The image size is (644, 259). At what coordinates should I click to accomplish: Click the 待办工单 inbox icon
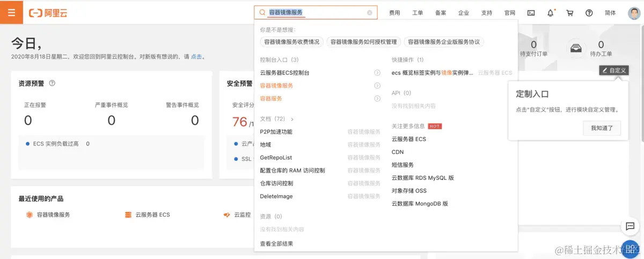pyautogui.click(x=576, y=48)
